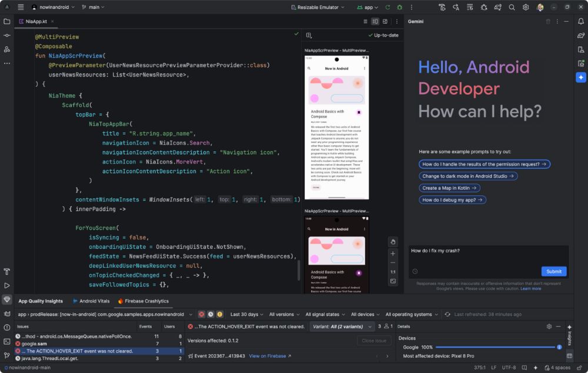588x373 pixels.
Task: Open the Terminal tool window
Action: [6, 341]
